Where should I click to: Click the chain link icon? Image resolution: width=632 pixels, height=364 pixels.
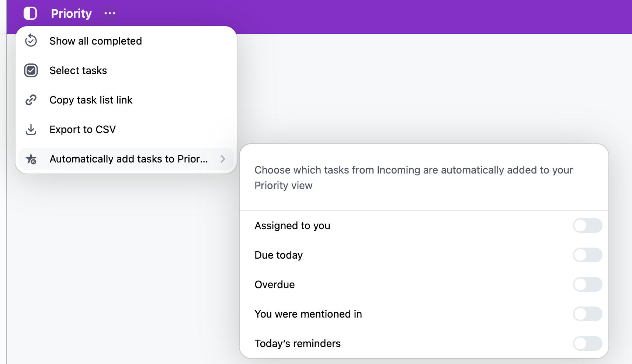(31, 100)
